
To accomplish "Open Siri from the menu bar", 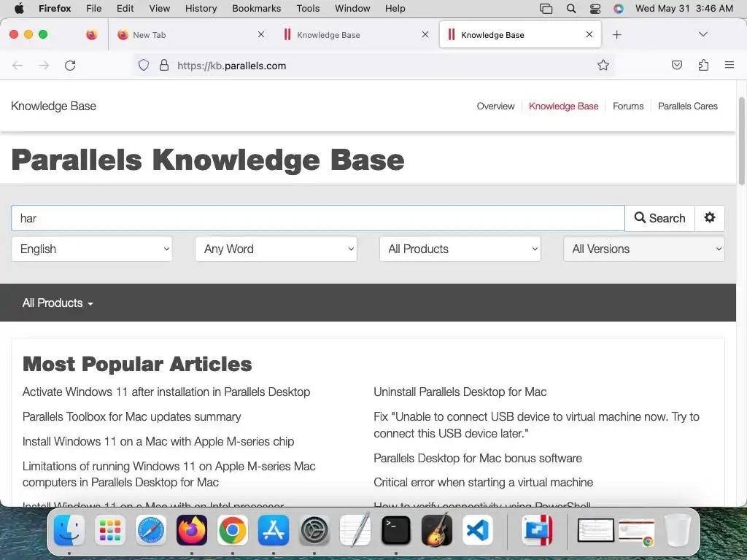I will (x=619, y=8).
